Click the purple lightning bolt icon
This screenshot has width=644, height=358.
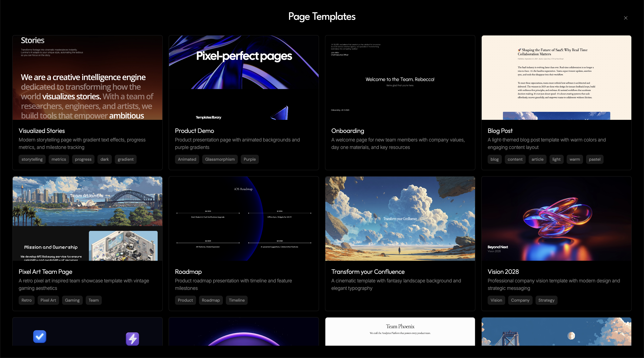pos(132,339)
